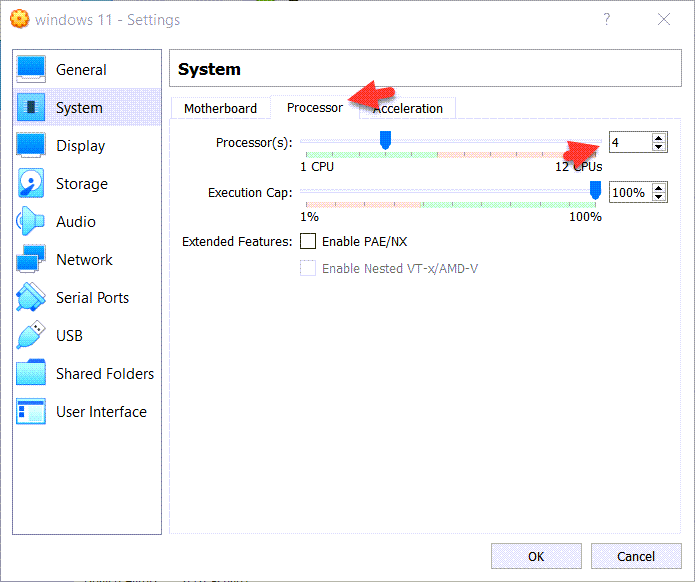Open the Network settings icon
Image resolution: width=695 pixels, height=582 pixels.
point(31,260)
